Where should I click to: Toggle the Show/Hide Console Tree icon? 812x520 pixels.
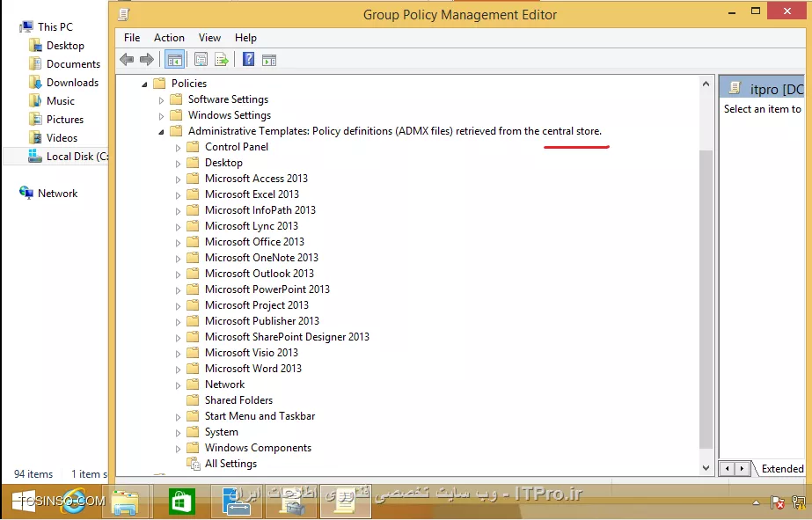(175, 60)
